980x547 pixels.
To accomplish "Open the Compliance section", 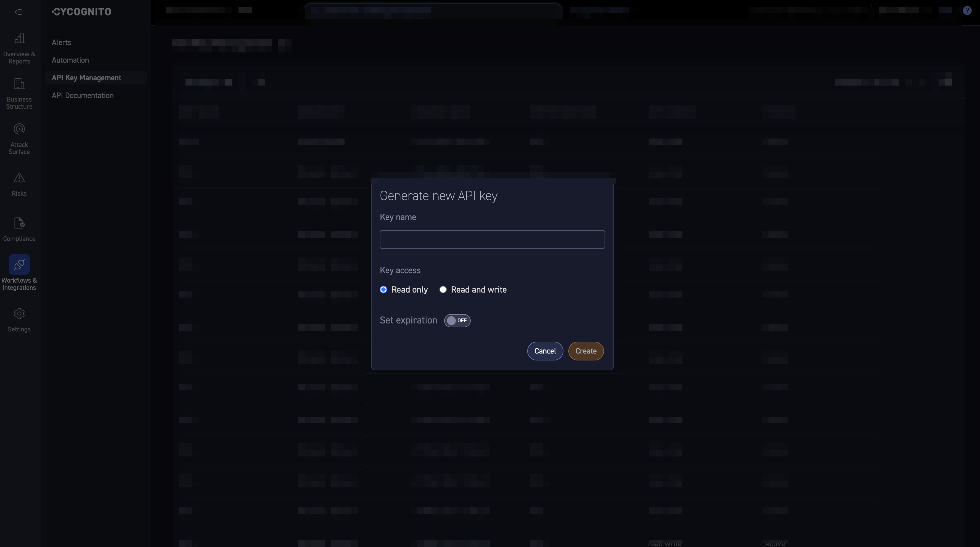I will pos(19,229).
